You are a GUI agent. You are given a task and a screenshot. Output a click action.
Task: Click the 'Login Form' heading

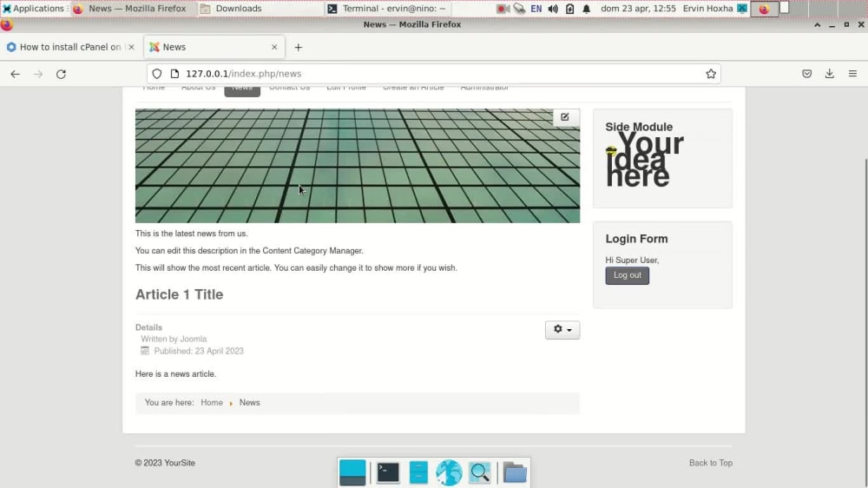pyautogui.click(x=636, y=239)
